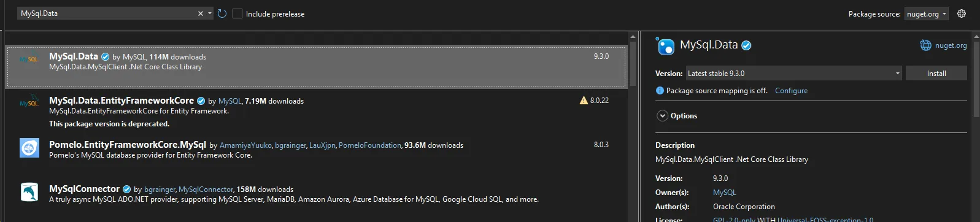The height and width of the screenshot is (222, 980).
Task: Select the MySql.Data package icon
Action: pos(29,59)
